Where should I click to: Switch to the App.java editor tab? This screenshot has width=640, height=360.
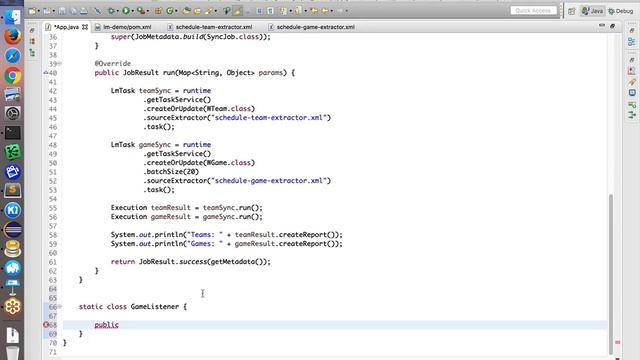[x=66, y=27]
